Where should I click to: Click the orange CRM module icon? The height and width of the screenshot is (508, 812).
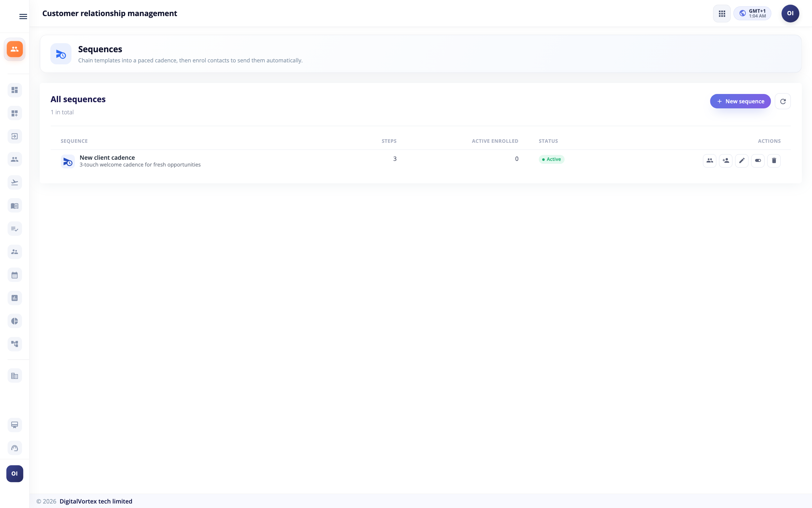coord(14,49)
